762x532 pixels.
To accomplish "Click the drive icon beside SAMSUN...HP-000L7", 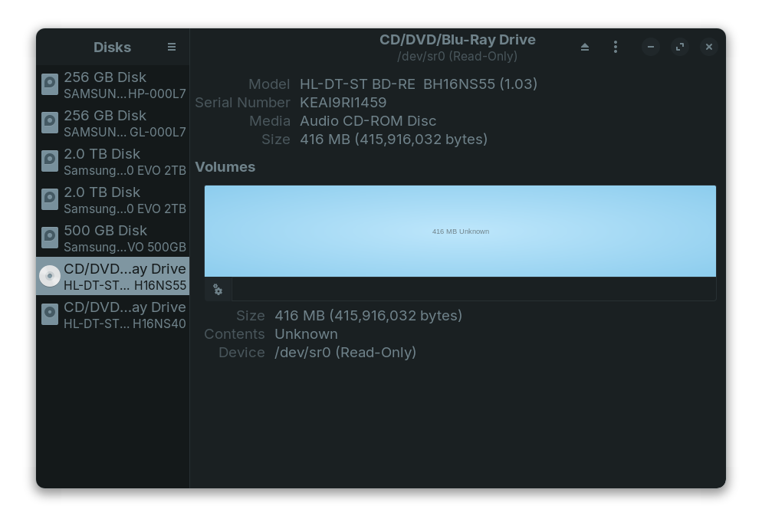I will pyautogui.click(x=50, y=84).
